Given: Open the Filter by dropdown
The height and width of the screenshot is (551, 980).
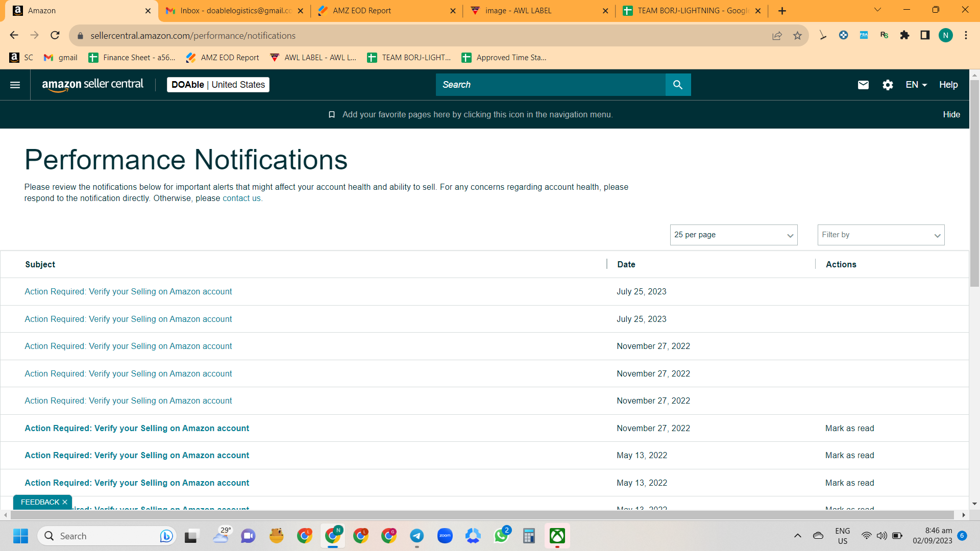Looking at the screenshot, I should point(881,235).
